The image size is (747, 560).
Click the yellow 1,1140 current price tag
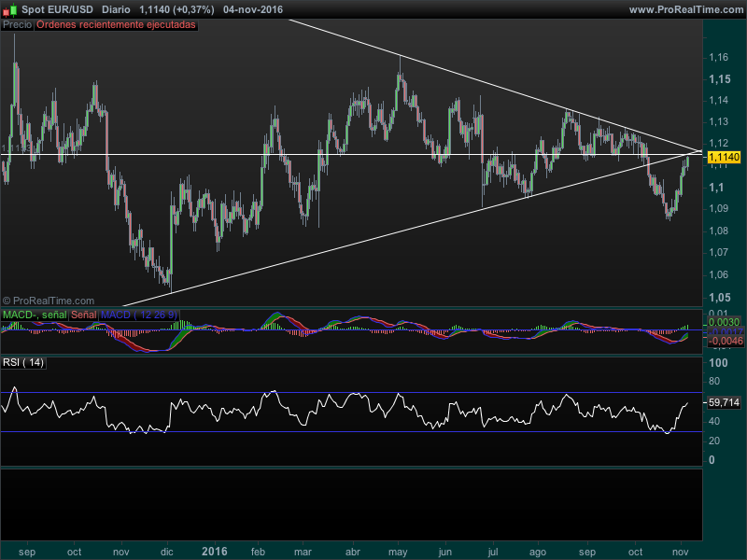point(724,158)
